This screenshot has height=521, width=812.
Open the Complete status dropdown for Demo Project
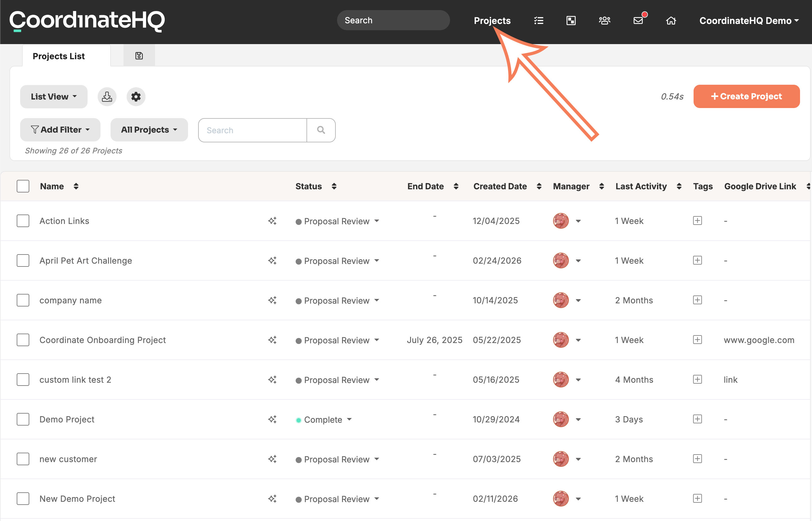click(x=324, y=420)
